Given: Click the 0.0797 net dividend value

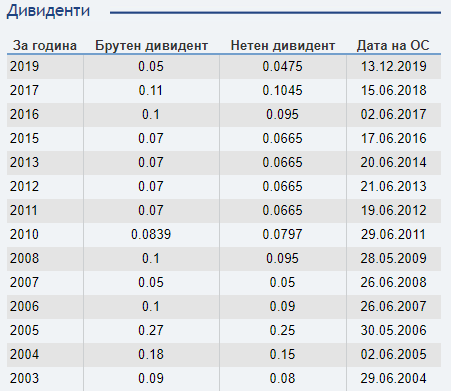Looking at the screenshot, I should tap(282, 234).
